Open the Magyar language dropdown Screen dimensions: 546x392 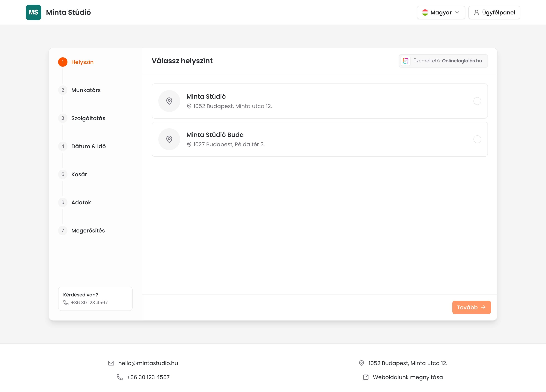tap(441, 12)
